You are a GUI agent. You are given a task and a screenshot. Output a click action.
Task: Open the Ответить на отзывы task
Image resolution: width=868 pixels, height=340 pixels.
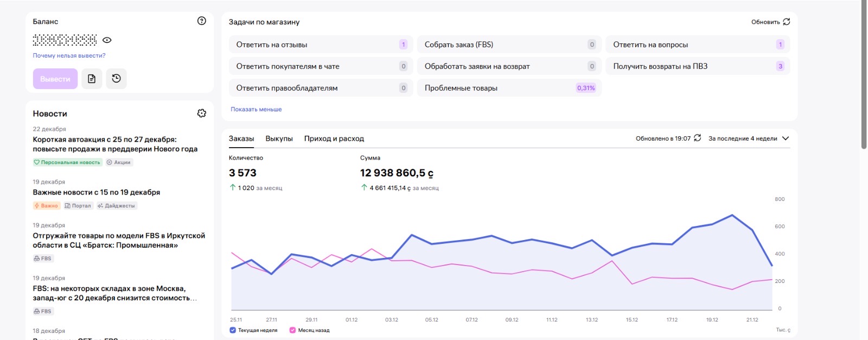(x=321, y=45)
